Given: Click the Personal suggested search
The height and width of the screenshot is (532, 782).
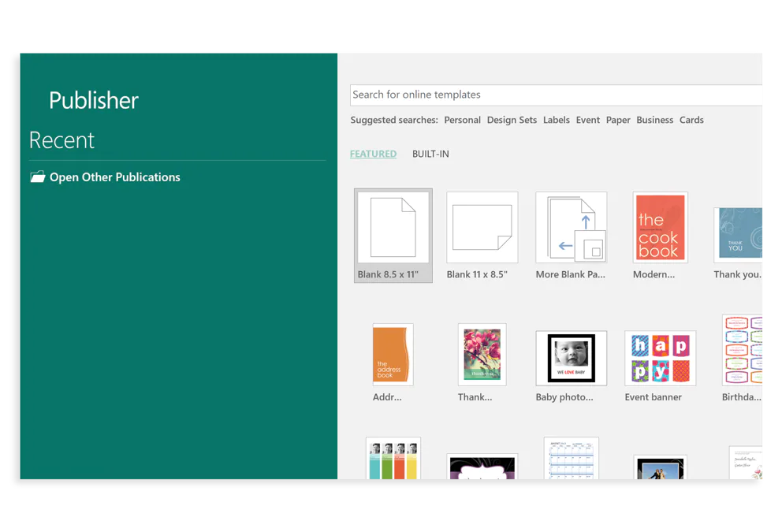Looking at the screenshot, I should tap(462, 120).
